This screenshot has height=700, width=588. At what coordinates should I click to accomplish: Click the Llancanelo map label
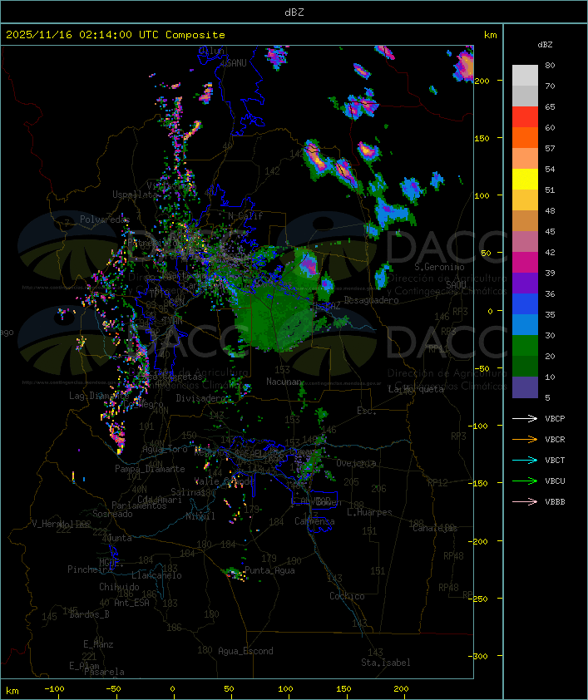tap(156, 575)
